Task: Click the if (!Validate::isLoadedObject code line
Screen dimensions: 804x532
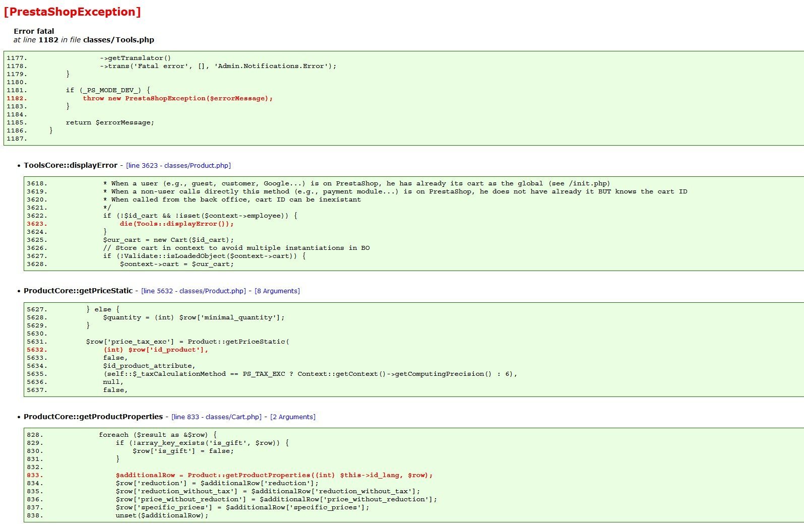Action: coord(205,256)
